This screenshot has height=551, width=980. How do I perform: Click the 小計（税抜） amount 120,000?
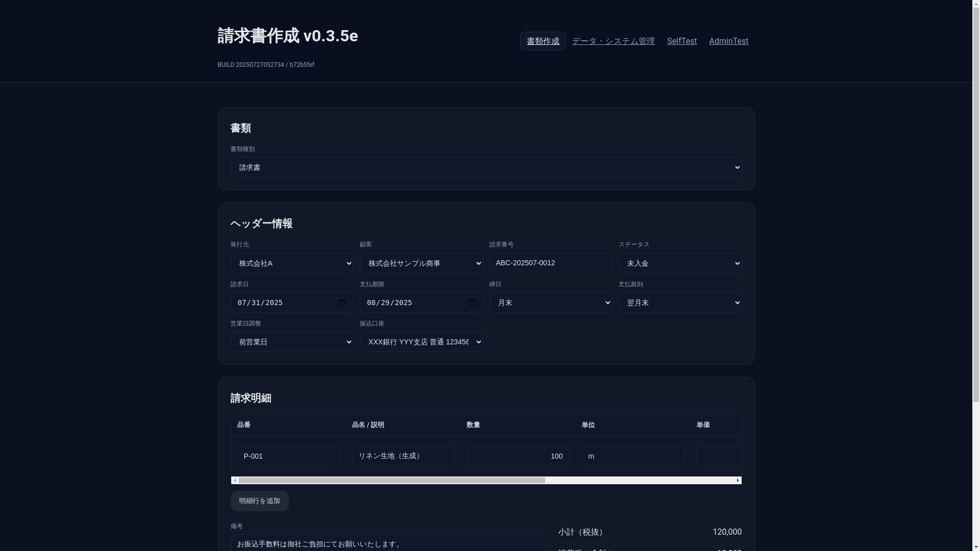point(727,532)
